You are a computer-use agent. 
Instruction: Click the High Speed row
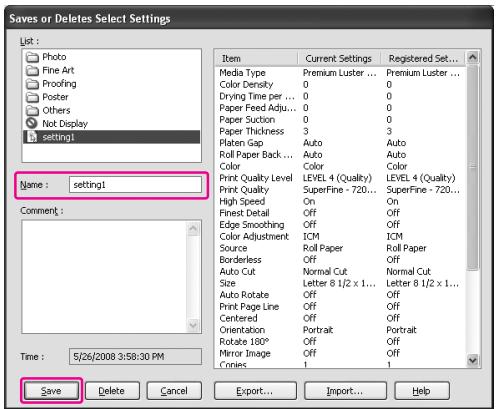coord(340,201)
